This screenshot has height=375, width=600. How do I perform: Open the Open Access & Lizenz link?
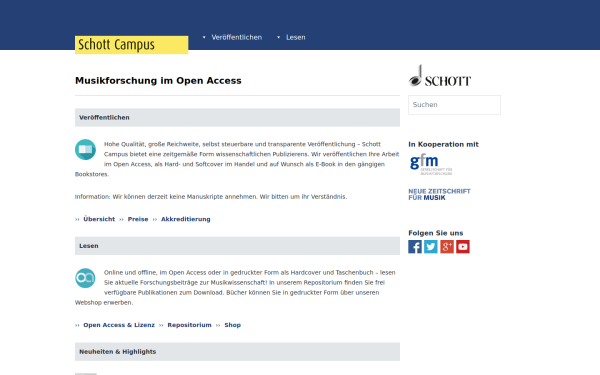pyautogui.click(x=119, y=325)
